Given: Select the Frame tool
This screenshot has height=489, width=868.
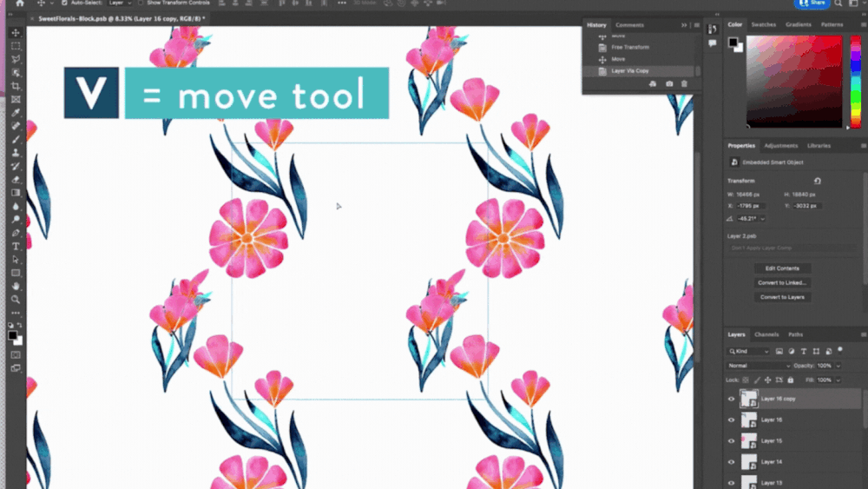Looking at the screenshot, I should coord(16,99).
